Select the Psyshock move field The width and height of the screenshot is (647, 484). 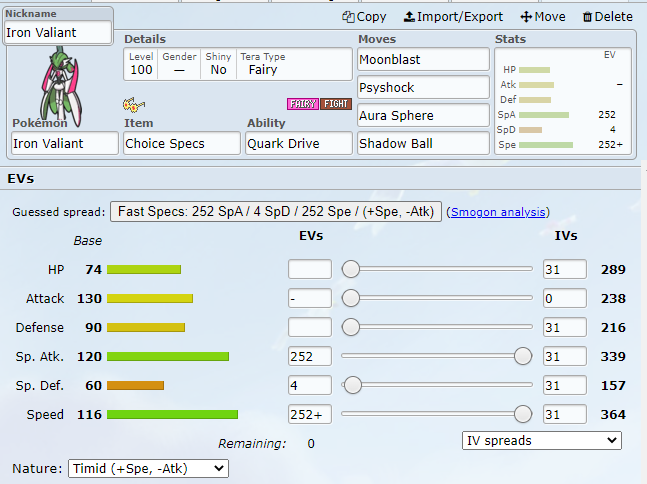423,87
